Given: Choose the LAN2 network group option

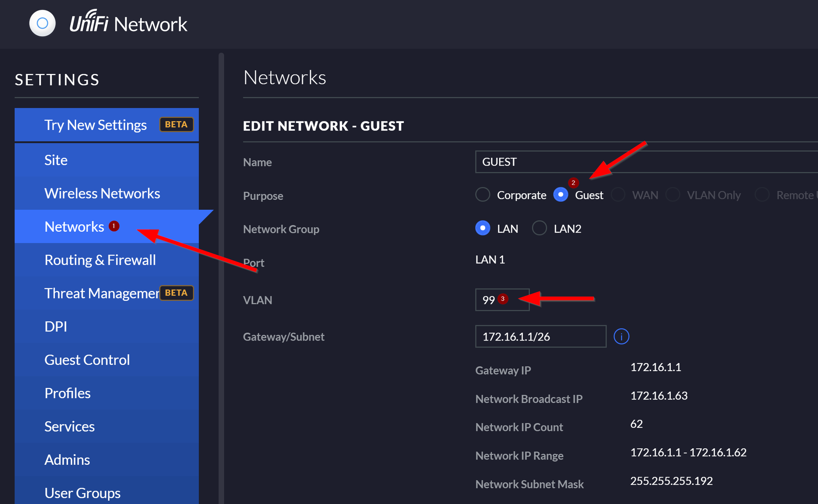Looking at the screenshot, I should (539, 228).
